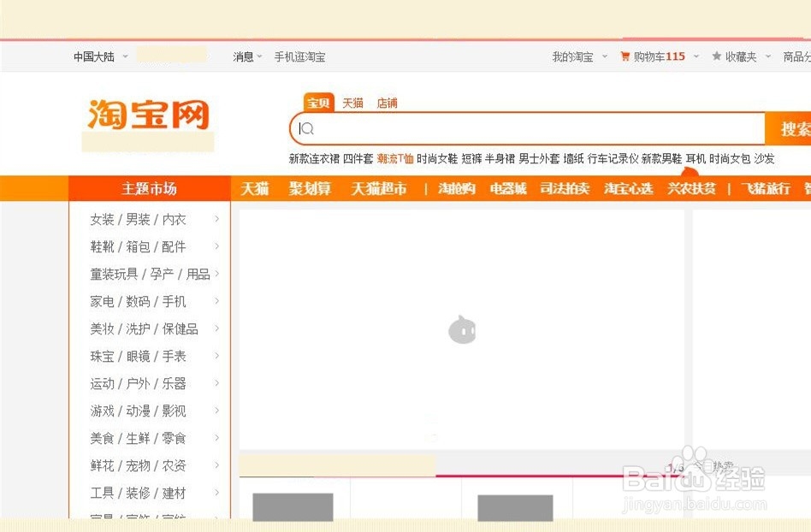
Task: Click the 时尚女鞋 hot search link
Action: point(437,159)
